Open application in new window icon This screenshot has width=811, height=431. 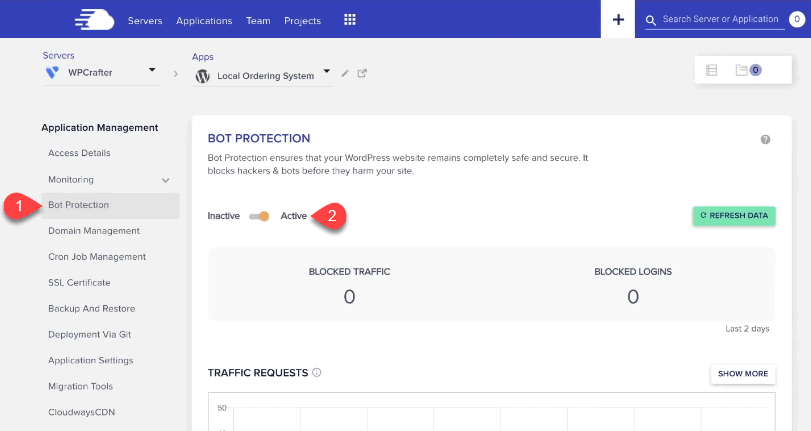click(362, 73)
